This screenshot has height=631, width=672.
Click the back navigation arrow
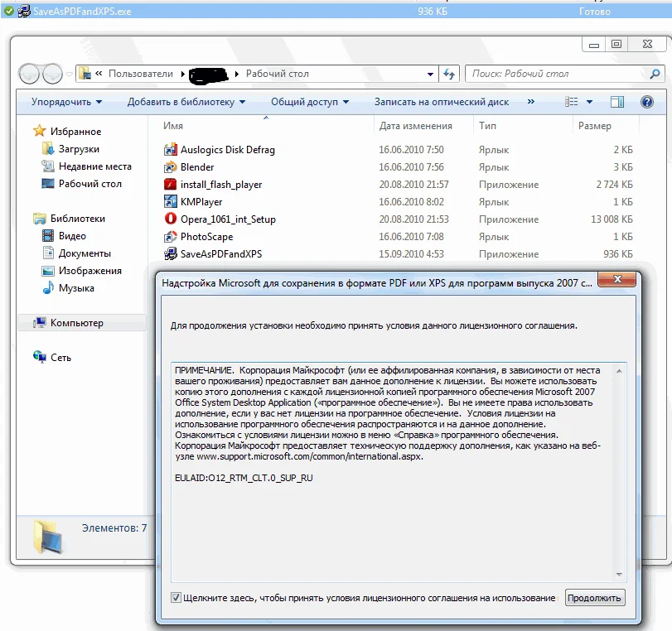point(29,74)
